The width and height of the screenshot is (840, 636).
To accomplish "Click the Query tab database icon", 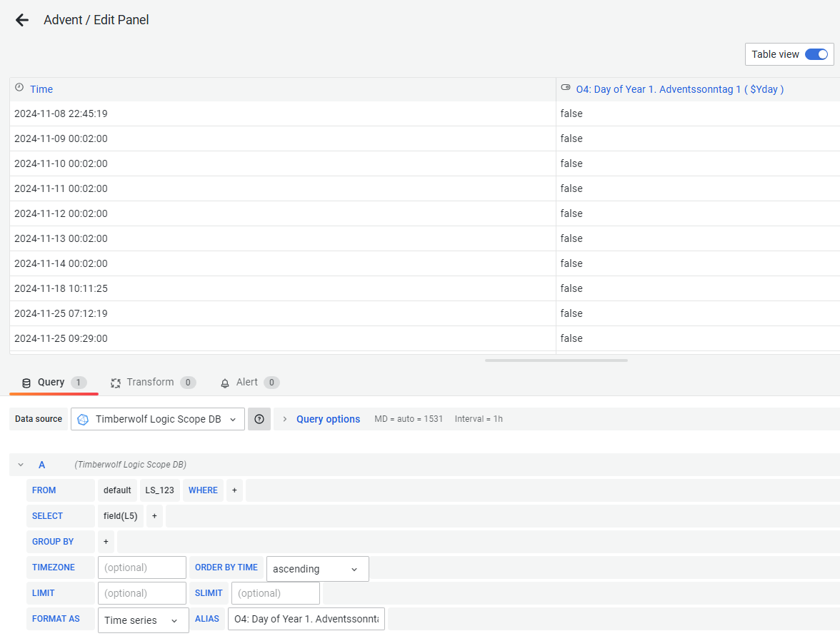I will click(x=26, y=383).
